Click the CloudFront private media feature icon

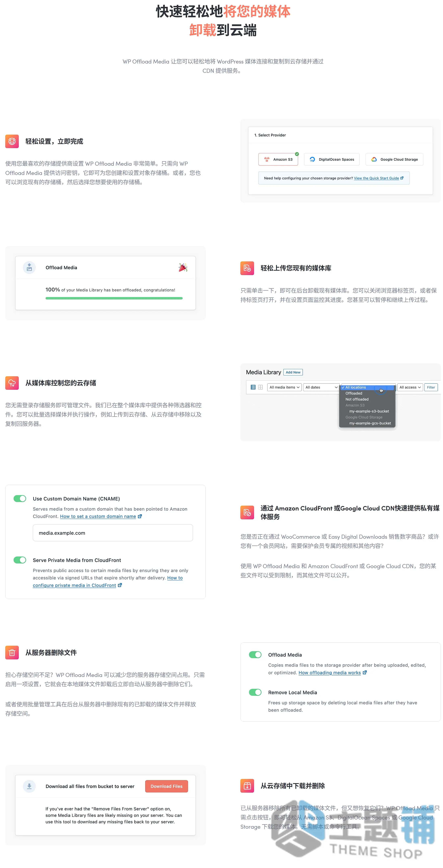coord(247,512)
